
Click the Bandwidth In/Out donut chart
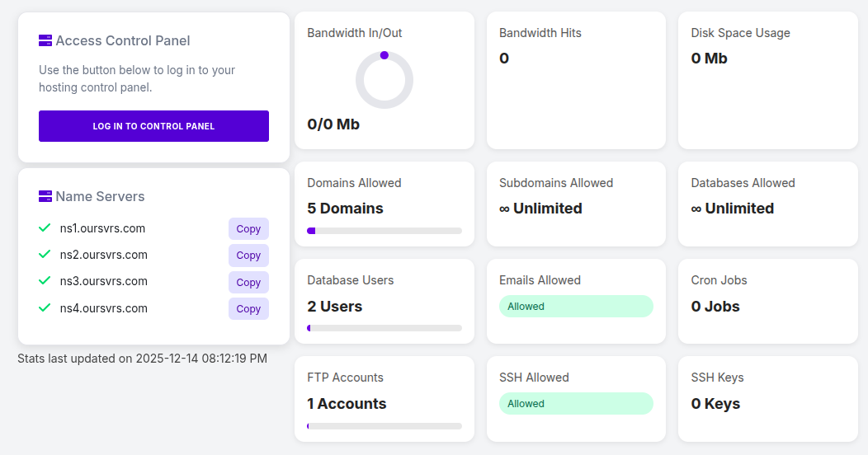pos(384,80)
